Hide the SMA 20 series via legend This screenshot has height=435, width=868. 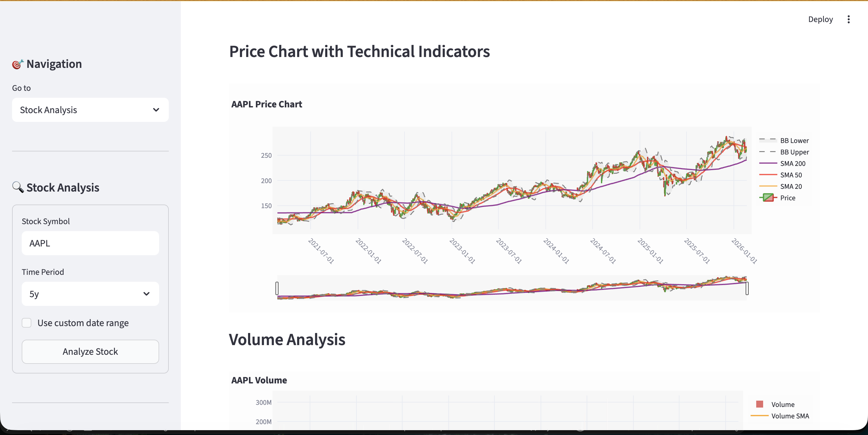coord(790,186)
